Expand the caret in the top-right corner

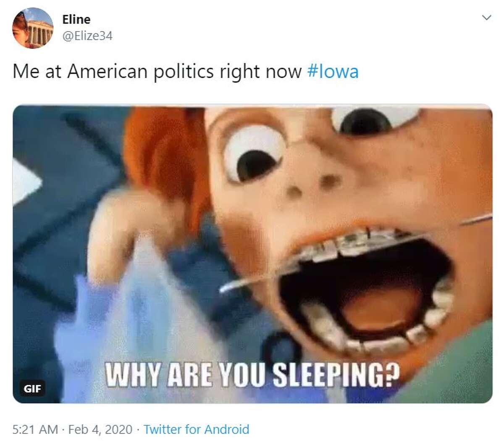pyautogui.click(x=486, y=18)
